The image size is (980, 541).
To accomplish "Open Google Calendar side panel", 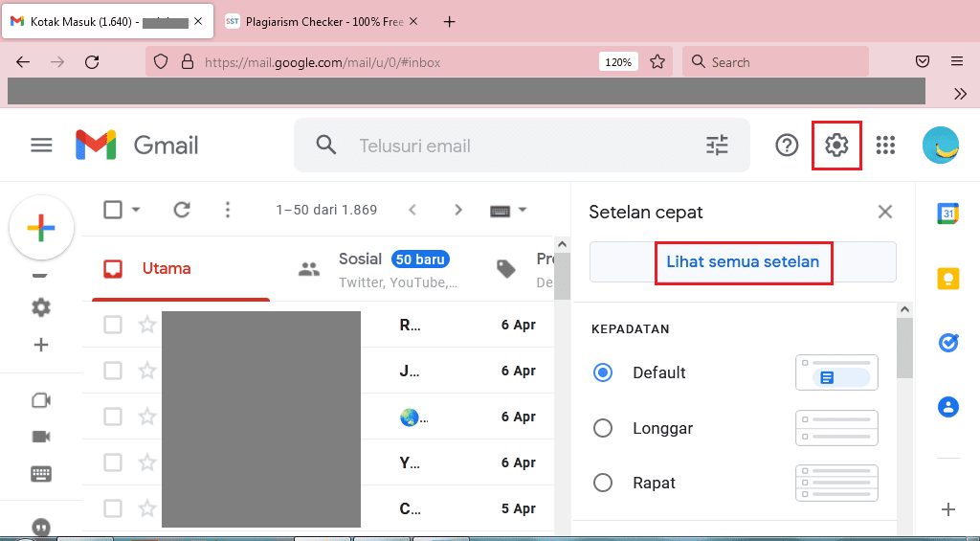I will point(948,214).
